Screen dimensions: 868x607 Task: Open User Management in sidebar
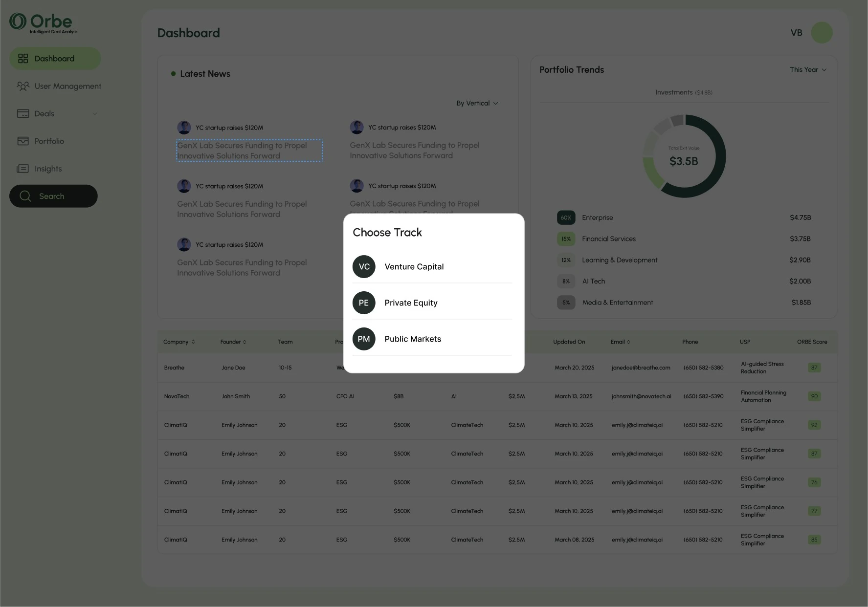click(x=59, y=87)
